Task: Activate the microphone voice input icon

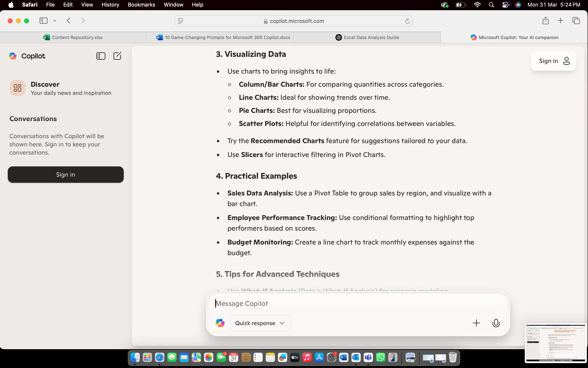Action: click(x=496, y=323)
